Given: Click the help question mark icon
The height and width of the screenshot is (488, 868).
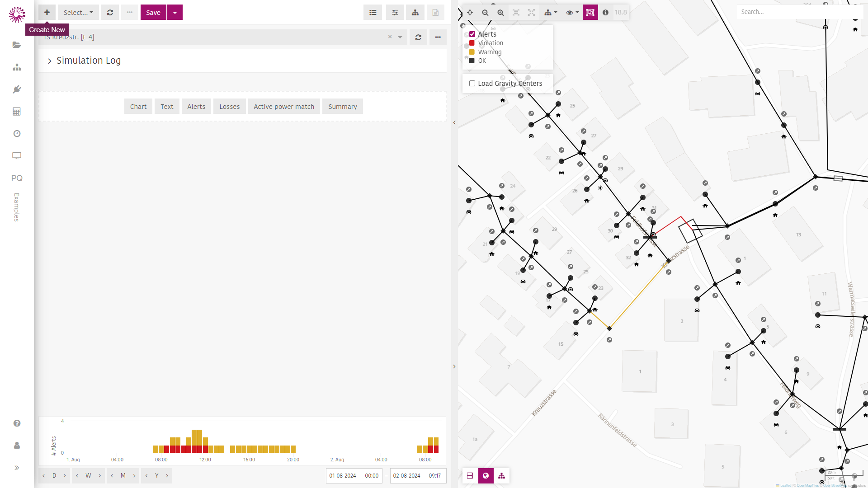Looking at the screenshot, I should [17, 423].
